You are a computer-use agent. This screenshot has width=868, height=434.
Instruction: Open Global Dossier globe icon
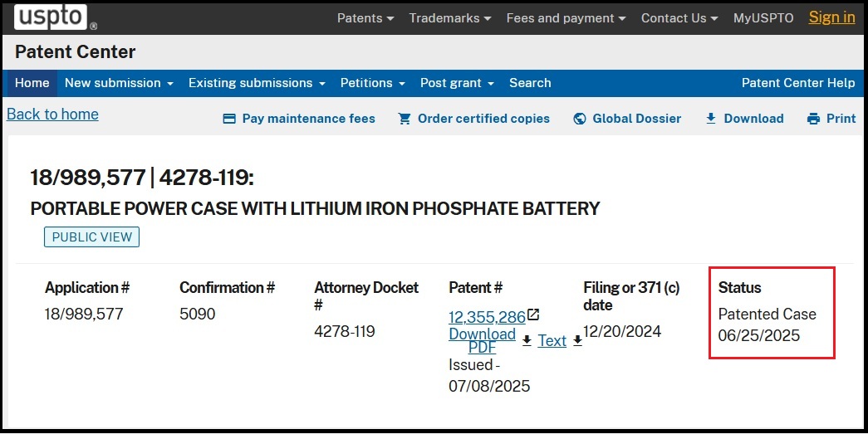coord(580,119)
